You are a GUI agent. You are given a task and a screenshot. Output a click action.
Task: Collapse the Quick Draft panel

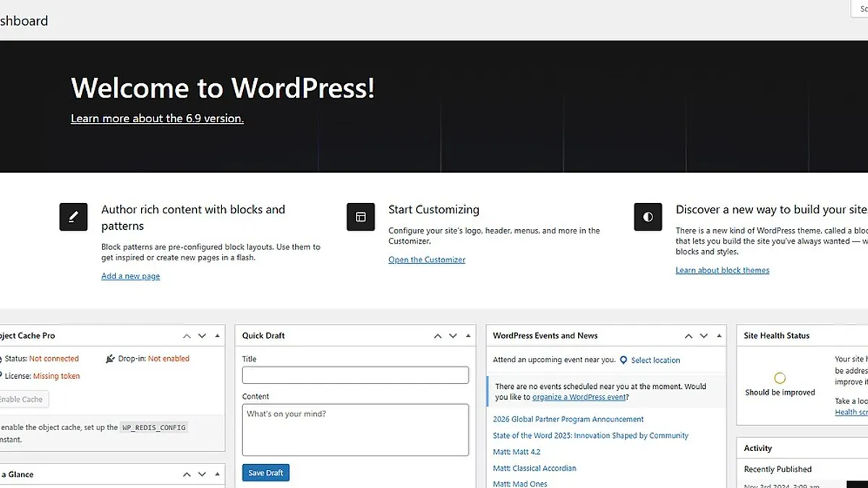(x=468, y=336)
